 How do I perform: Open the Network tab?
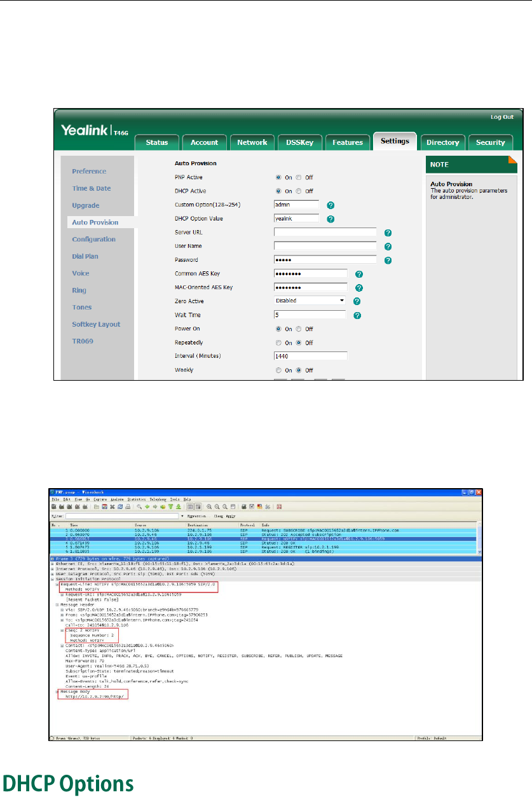pos(252,142)
